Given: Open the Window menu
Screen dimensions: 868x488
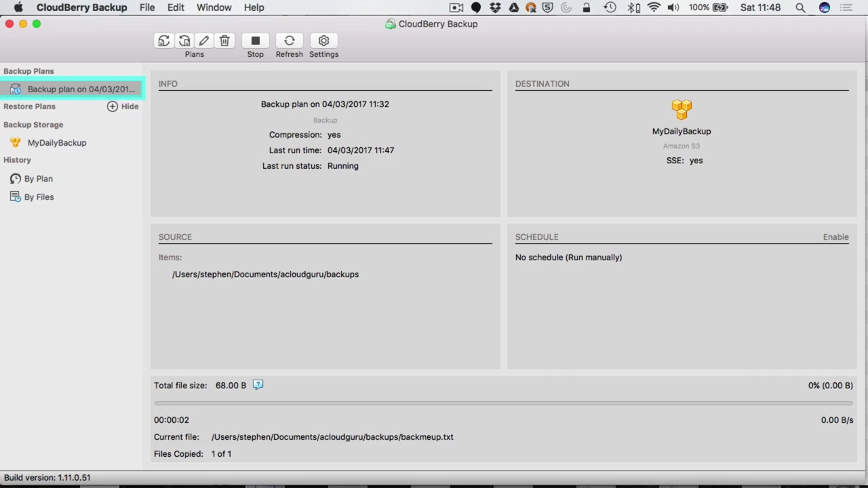Looking at the screenshot, I should (214, 7).
